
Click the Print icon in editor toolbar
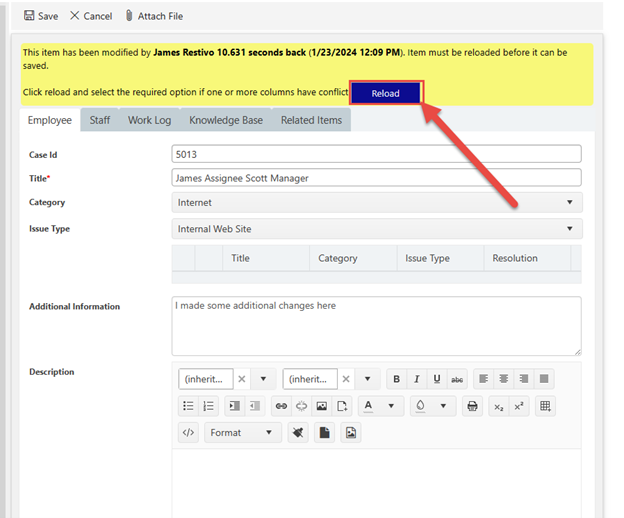472,406
